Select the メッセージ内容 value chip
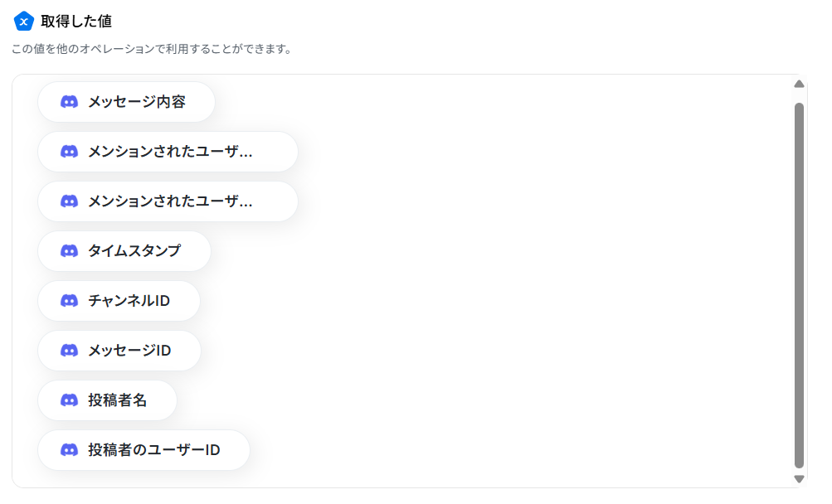This screenshot has height=504, width=832. tap(126, 102)
